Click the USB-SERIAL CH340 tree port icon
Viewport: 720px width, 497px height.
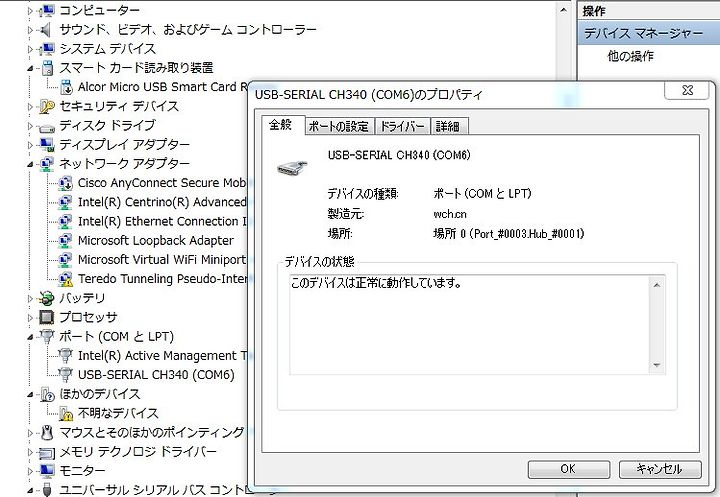tap(66, 375)
